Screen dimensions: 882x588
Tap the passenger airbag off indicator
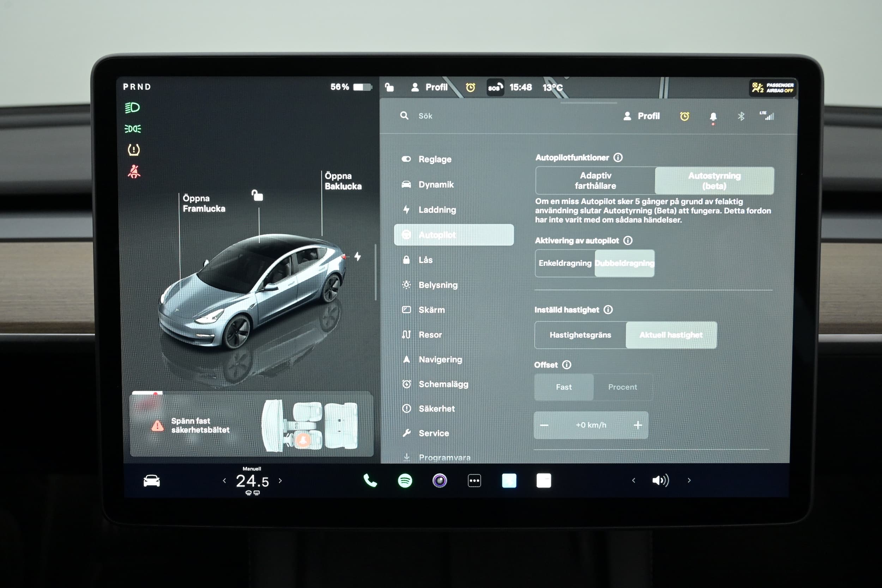pos(773,88)
